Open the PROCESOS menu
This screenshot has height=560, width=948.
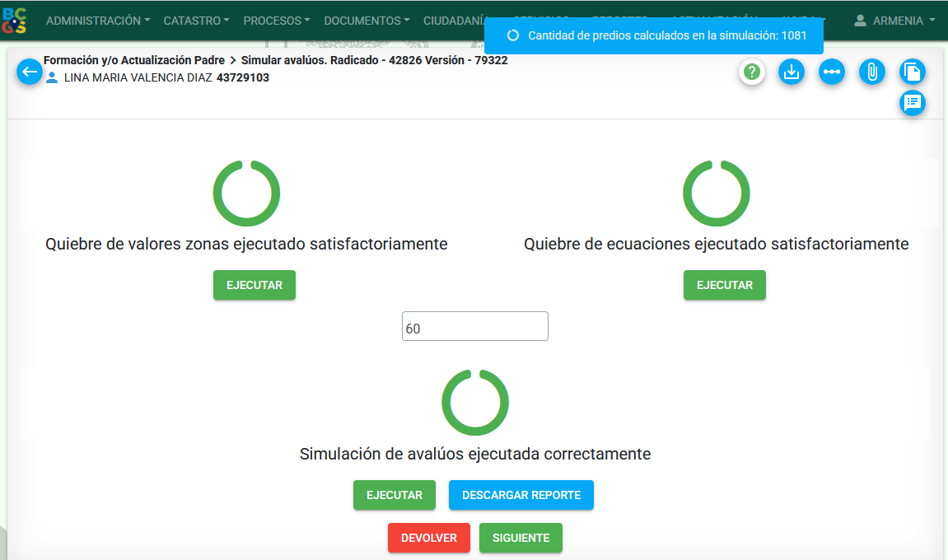point(277,21)
